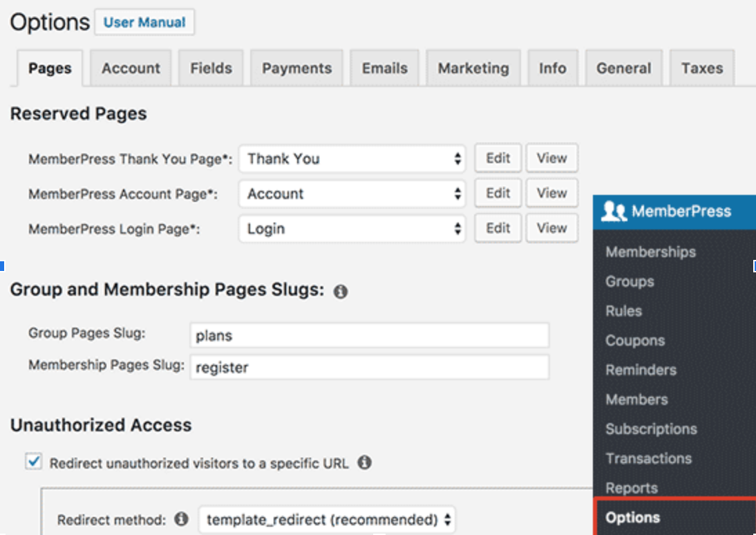Go to the Marketing tab

click(473, 68)
